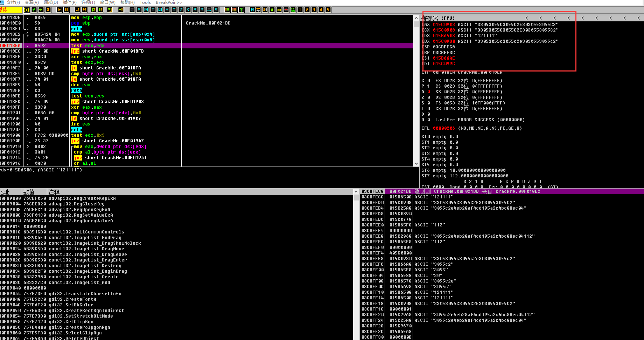Show Threads window (T icon)
Viewport: 644px width, 340px height.
[x=153, y=10]
